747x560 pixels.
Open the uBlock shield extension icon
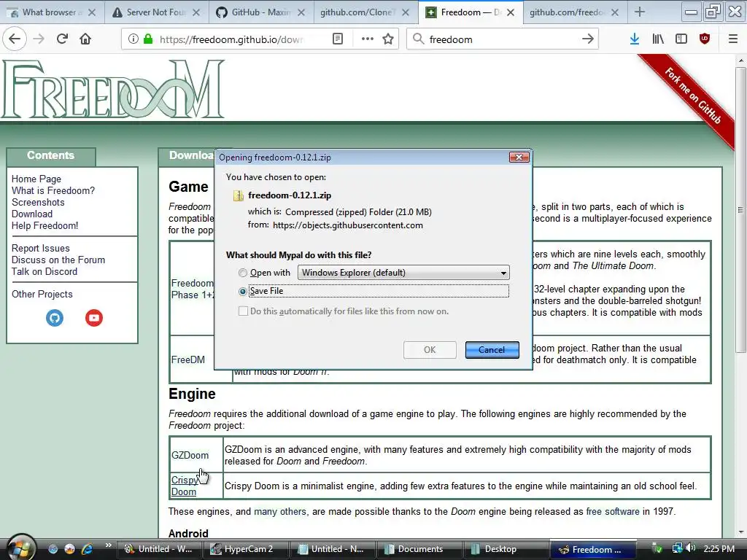[705, 39]
